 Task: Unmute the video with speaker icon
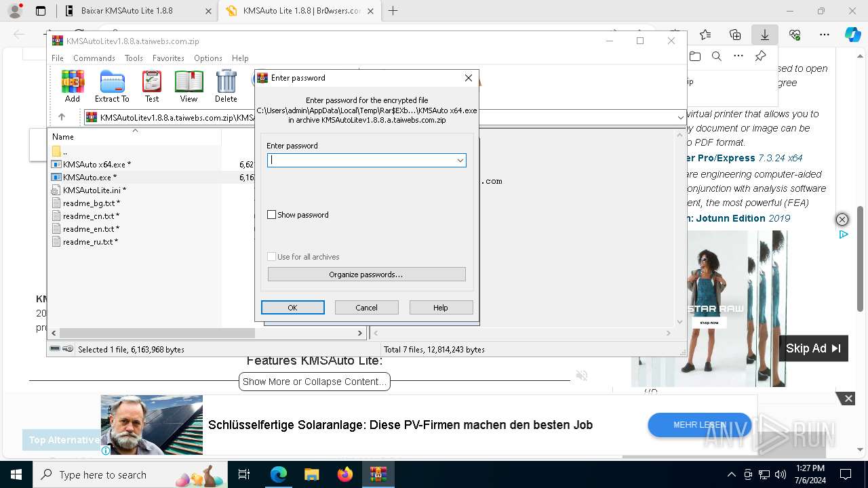click(581, 375)
